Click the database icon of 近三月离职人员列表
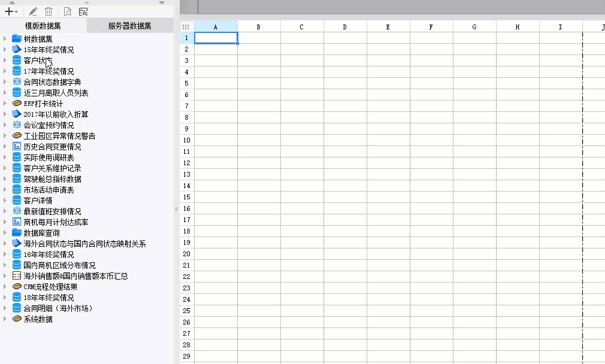 (x=17, y=93)
